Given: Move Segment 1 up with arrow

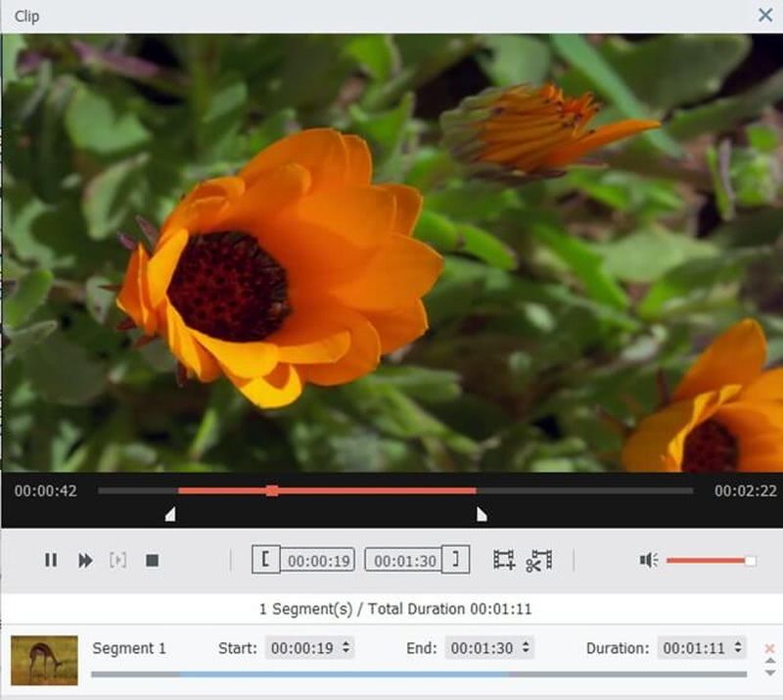Looking at the screenshot, I should coord(770,661).
